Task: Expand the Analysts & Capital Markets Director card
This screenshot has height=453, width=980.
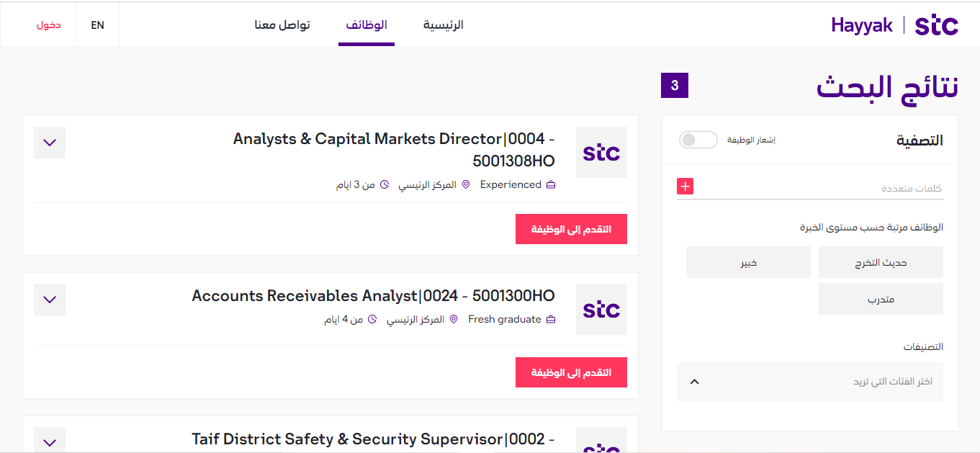Action: (50, 143)
